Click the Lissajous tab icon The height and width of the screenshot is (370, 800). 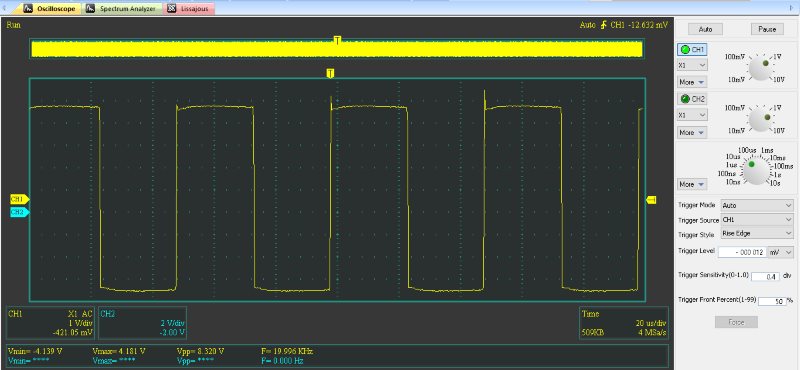point(171,9)
